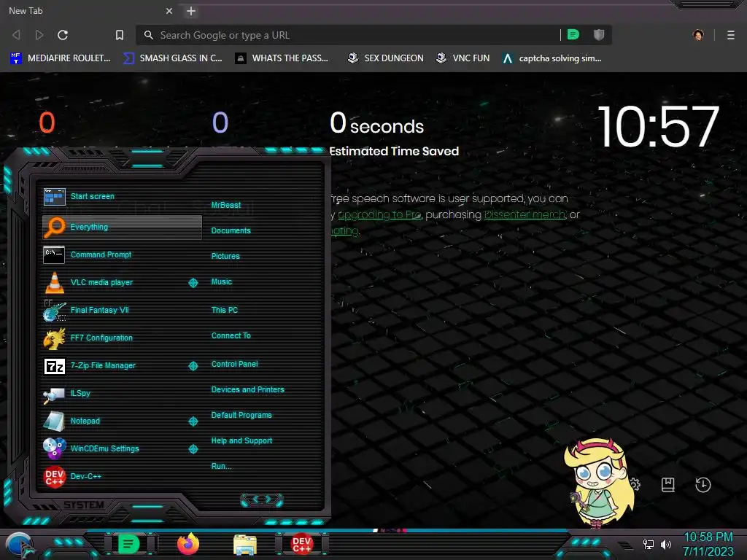Open Default Programs
The image size is (747, 560).
coord(241,415)
